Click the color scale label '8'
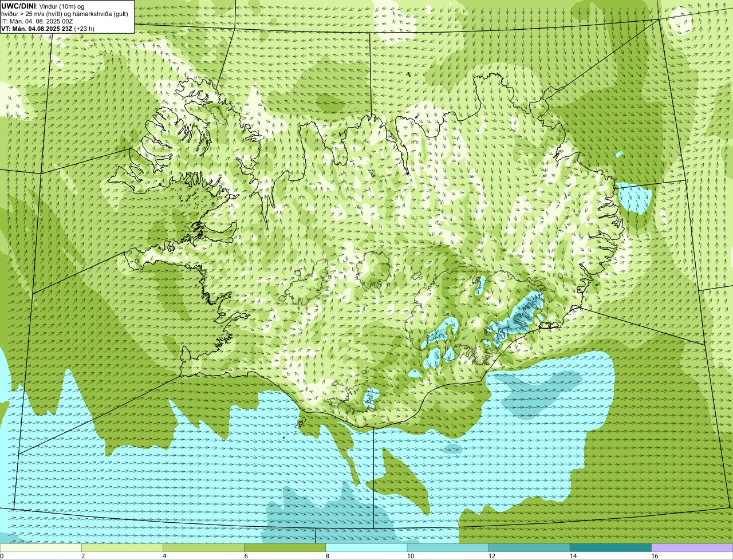The height and width of the screenshot is (560, 733). click(328, 556)
